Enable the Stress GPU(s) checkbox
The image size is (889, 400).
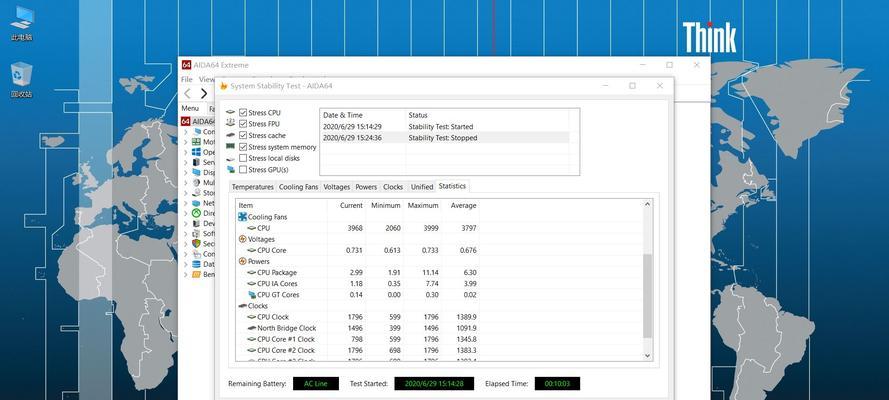[x=243, y=169]
